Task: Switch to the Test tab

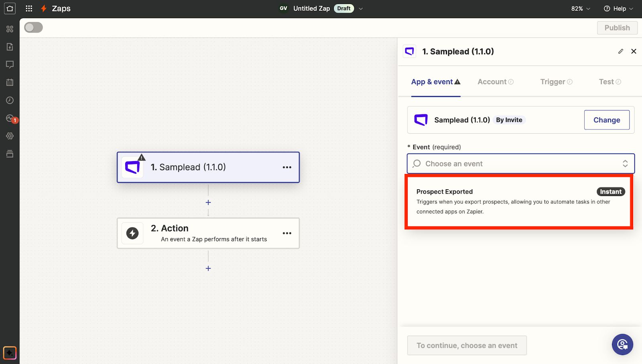Action: tap(610, 82)
